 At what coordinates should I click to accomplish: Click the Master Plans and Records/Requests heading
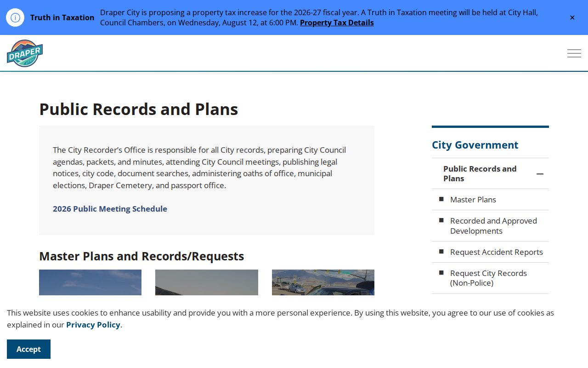coord(141,256)
